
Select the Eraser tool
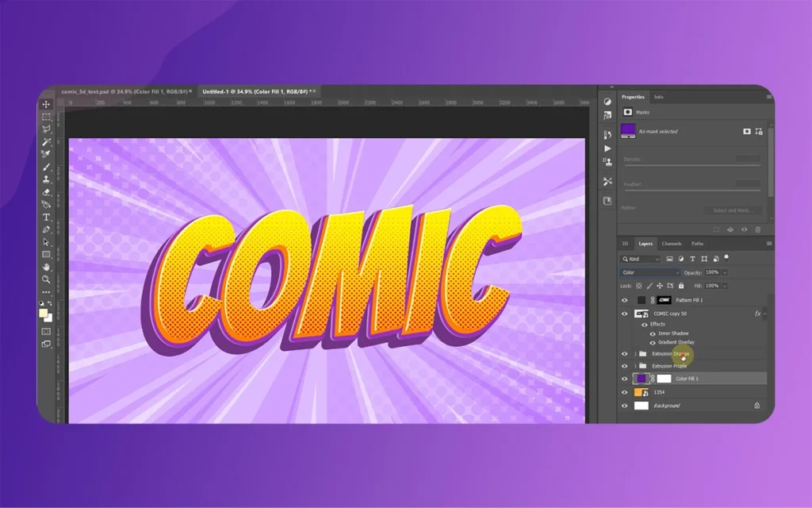tap(46, 192)
